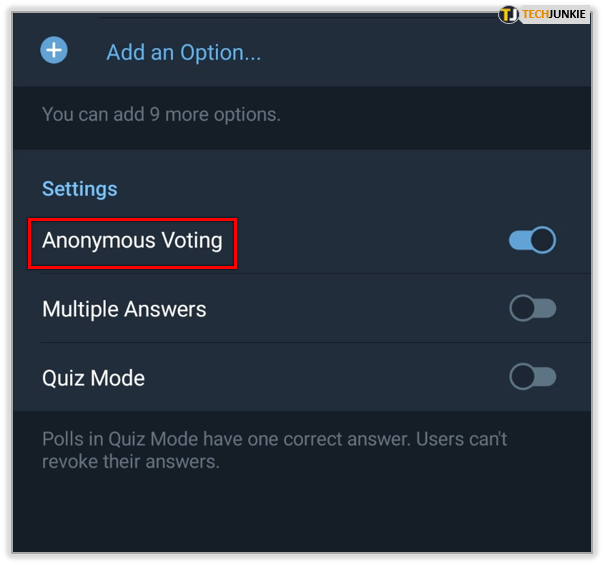This screenshot has width=604, height=565.
Task: Click the grey knob of the Quiz Mode switch
Action: [x=522, y=377]
